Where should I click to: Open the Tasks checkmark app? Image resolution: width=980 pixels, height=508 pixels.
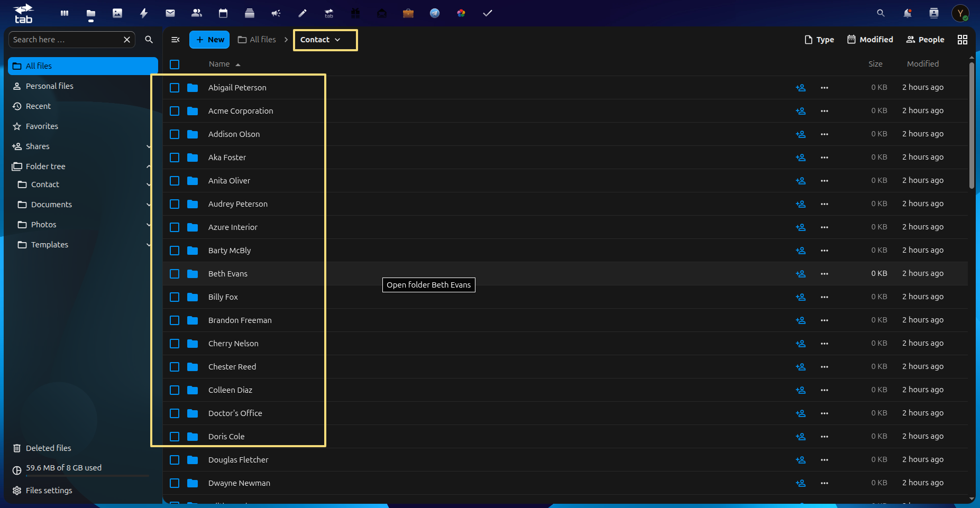[x=488, y=13]
